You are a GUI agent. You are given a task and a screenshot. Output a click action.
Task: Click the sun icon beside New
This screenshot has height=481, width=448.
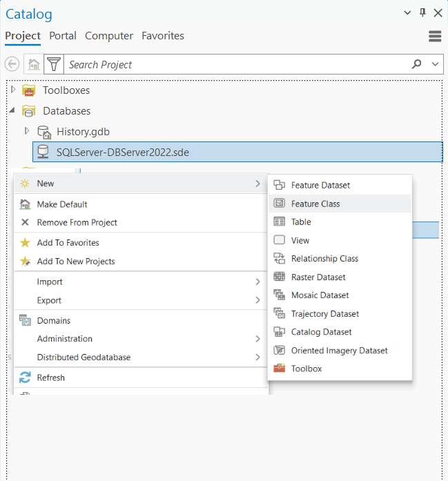25,184
